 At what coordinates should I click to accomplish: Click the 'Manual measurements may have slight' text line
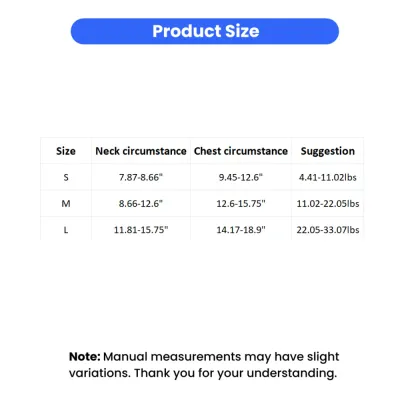point(221,357)
